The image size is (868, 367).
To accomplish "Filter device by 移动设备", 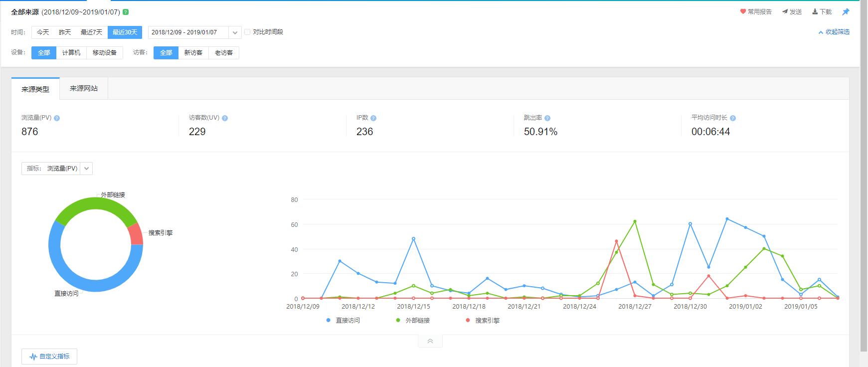I will click(x=105, y=53).
